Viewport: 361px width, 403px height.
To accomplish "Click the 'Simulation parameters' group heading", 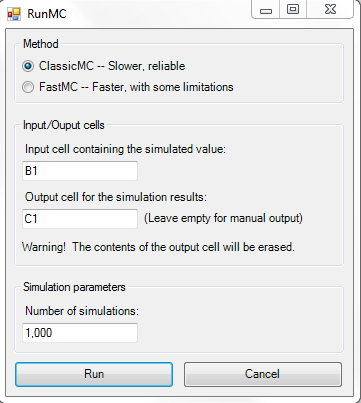I will [74, 287].
